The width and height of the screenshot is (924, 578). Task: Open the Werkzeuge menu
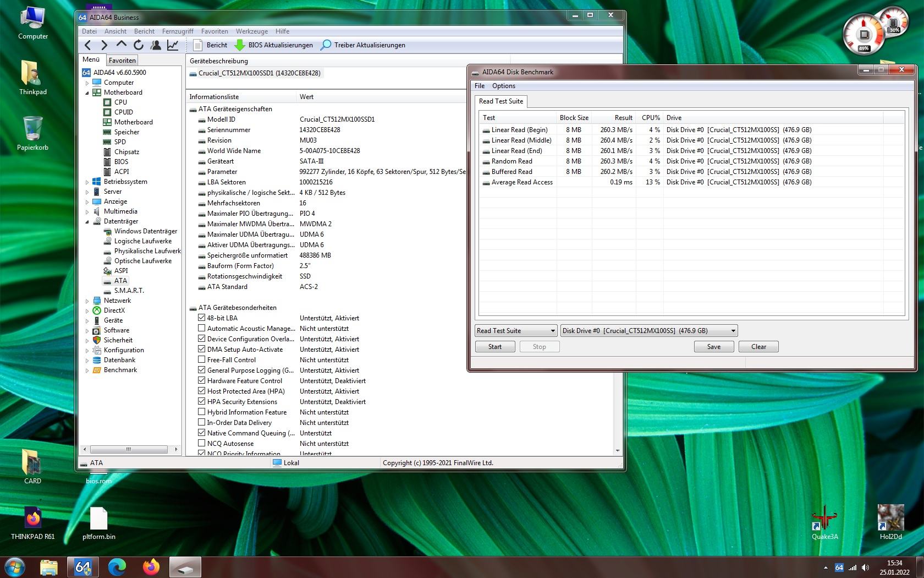coord(252,31)
